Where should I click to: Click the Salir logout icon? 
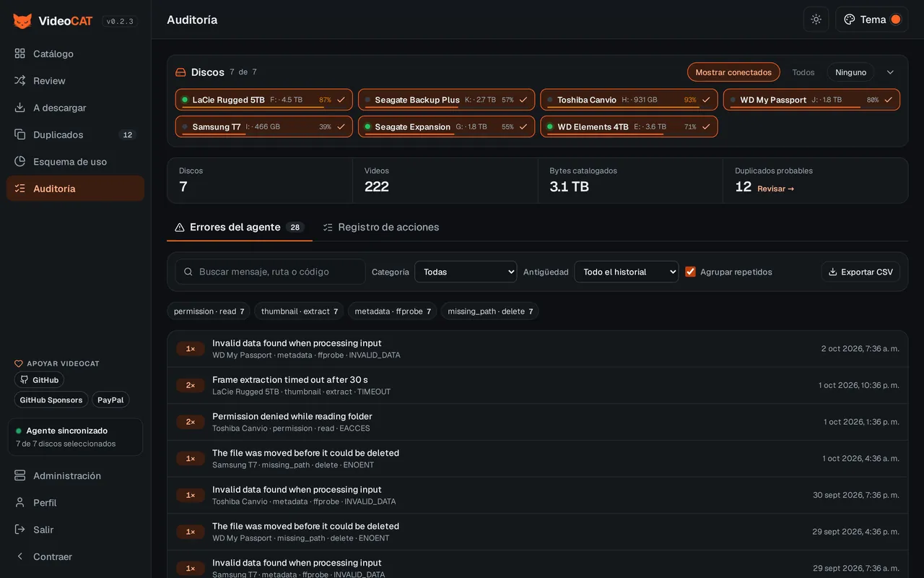coord(19,530)
